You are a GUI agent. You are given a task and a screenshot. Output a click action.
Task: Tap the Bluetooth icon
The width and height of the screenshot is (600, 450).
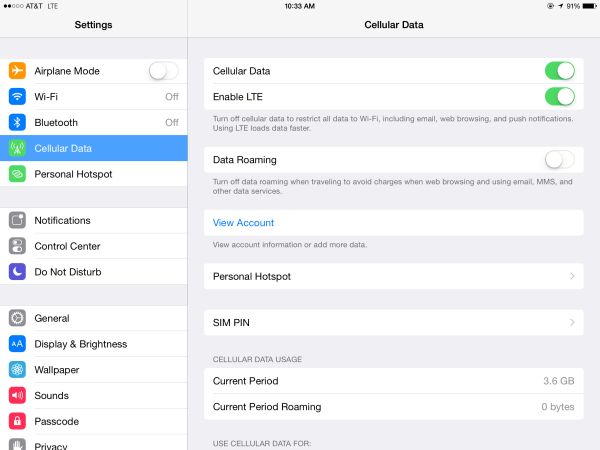17,123
